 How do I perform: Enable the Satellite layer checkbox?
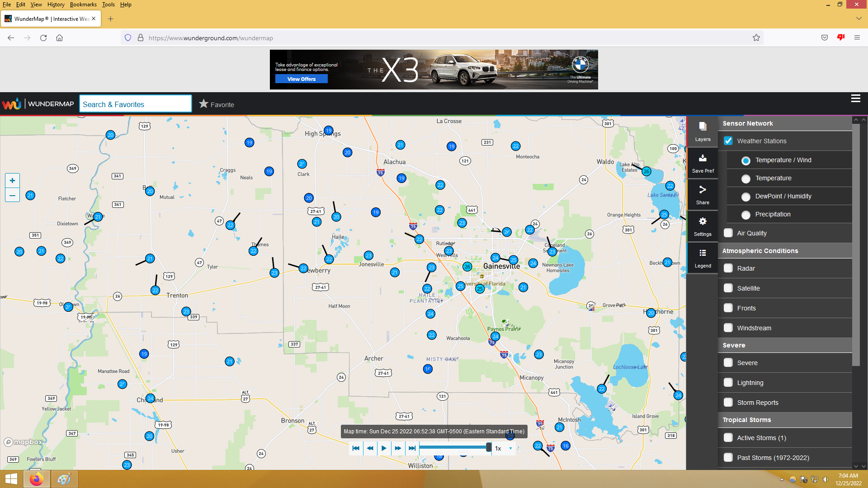[728, 288]
